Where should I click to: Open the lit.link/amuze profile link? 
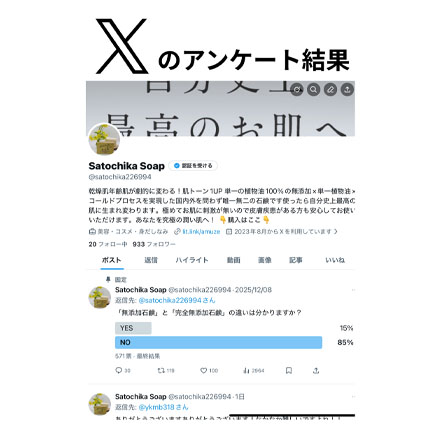[x=201, y=231]
